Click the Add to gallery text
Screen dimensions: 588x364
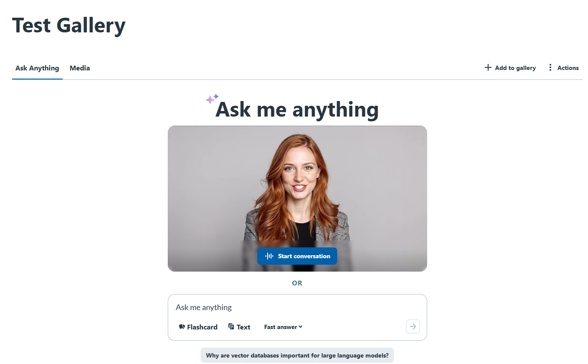point(515,68)
